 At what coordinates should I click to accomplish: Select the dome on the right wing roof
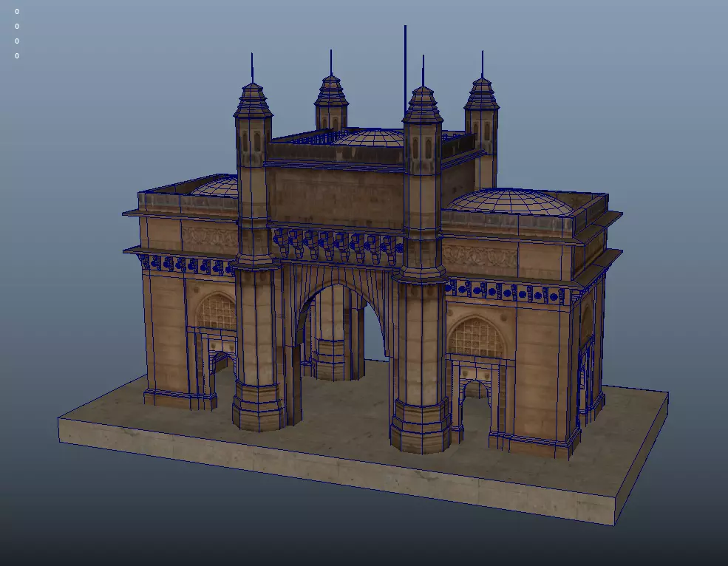click(510, 202)
